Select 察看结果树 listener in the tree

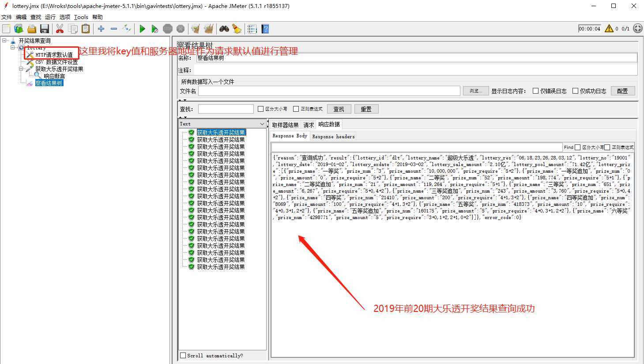[x=49, y=83]
